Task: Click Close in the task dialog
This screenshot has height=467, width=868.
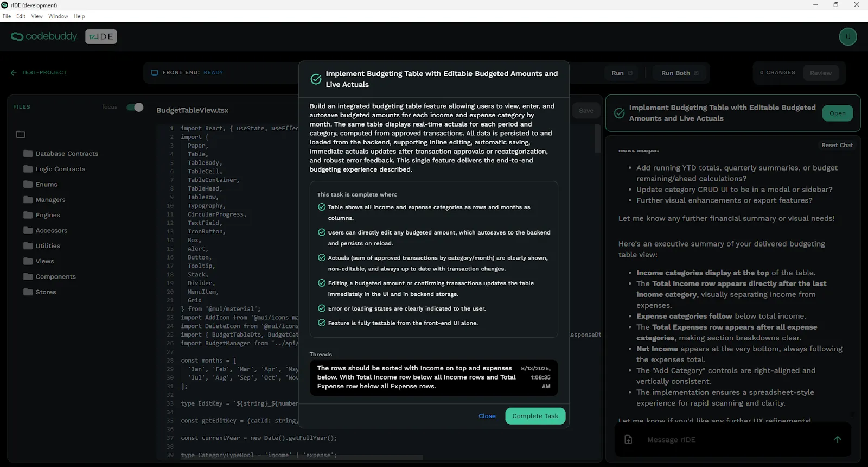Action: click(x=487, y=416)
